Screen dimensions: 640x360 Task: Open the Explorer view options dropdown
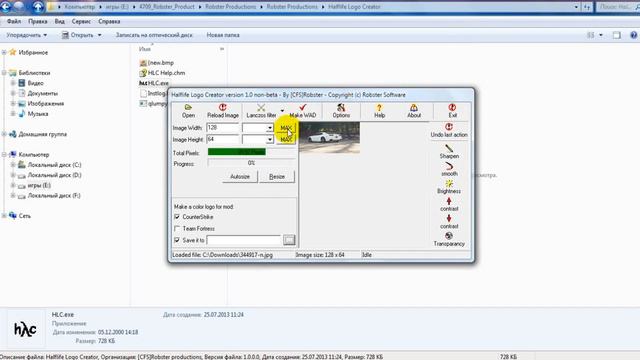click(x=601, y=35)
